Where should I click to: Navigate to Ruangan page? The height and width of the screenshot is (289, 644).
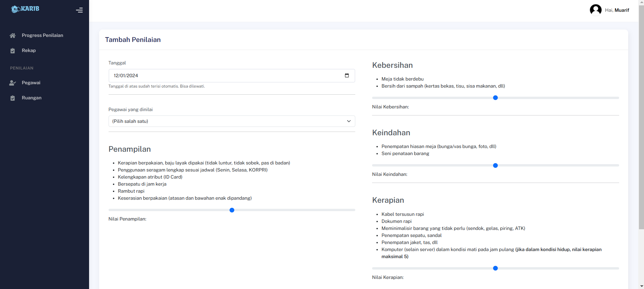point(32,98)
